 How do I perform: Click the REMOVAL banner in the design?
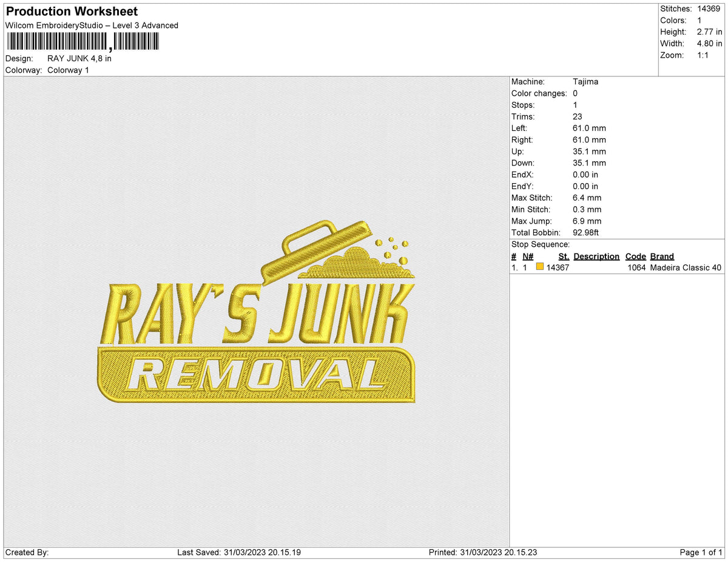point(255,373)
